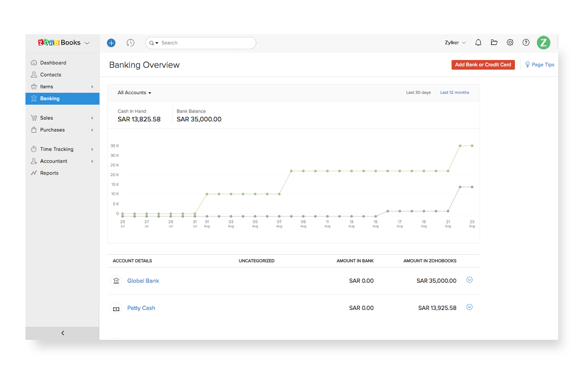The image size is (588, 368).
Task: Go to Dashboard in the sidebar
Action: [53, 63]
